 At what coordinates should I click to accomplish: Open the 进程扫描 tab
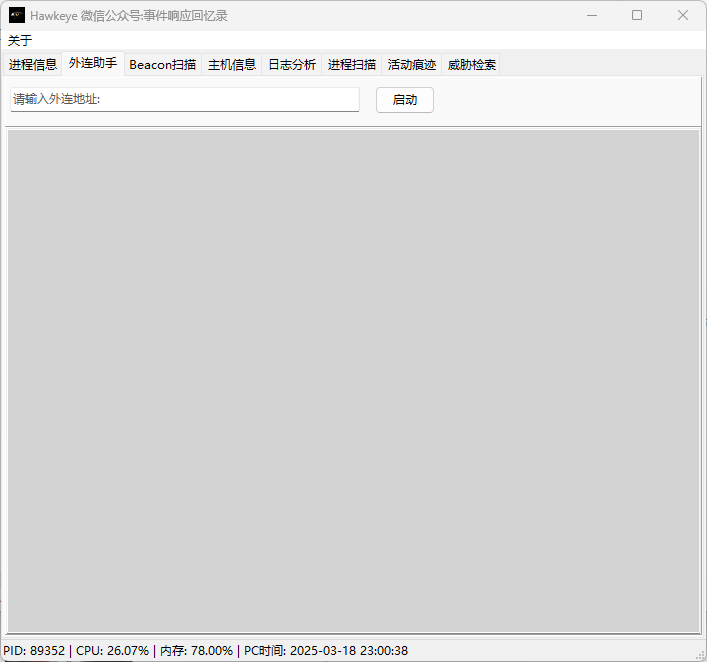[352, 64]
